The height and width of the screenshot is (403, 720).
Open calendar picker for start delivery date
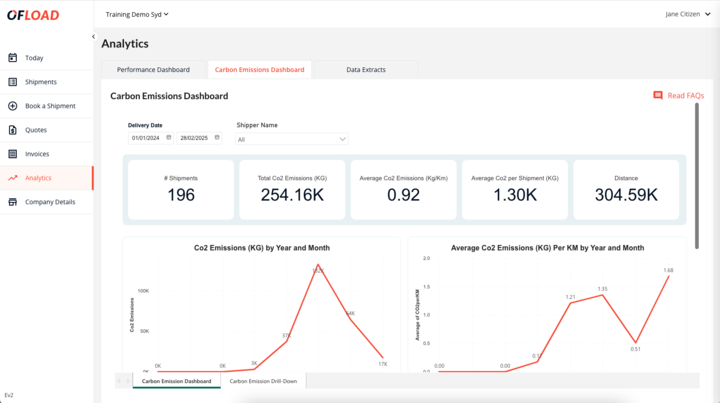coord(169,137)
